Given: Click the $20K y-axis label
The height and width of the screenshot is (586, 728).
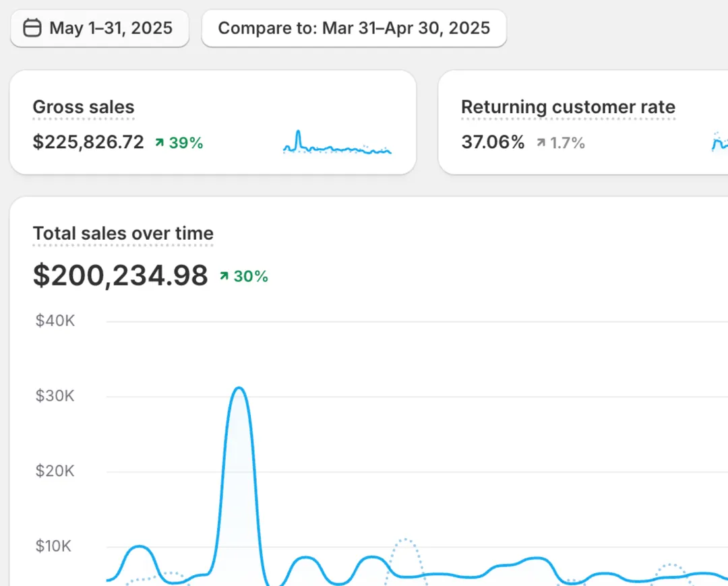Looking at the screenshot, I should pyautogui.click(x=55, y=471).
